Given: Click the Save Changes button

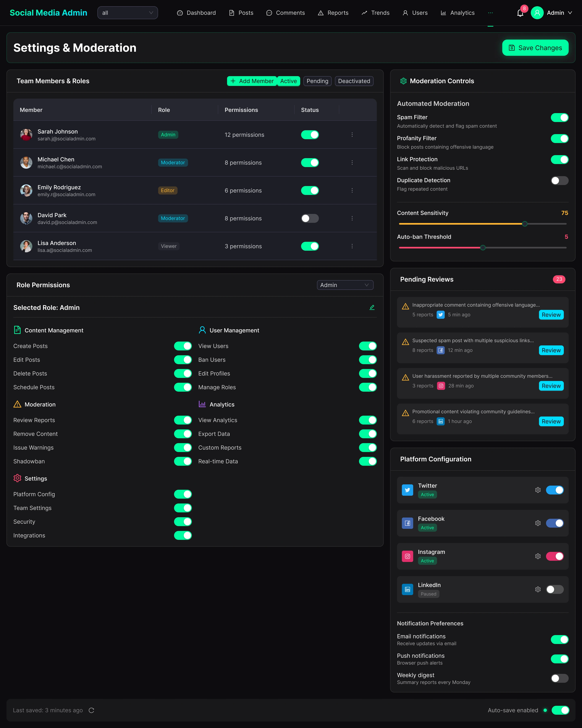Looking at the screenshot, I should pos(535,48).
